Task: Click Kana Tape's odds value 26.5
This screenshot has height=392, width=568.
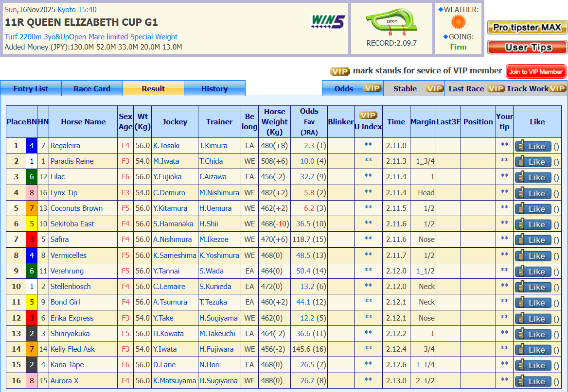Action: point(307,364)
